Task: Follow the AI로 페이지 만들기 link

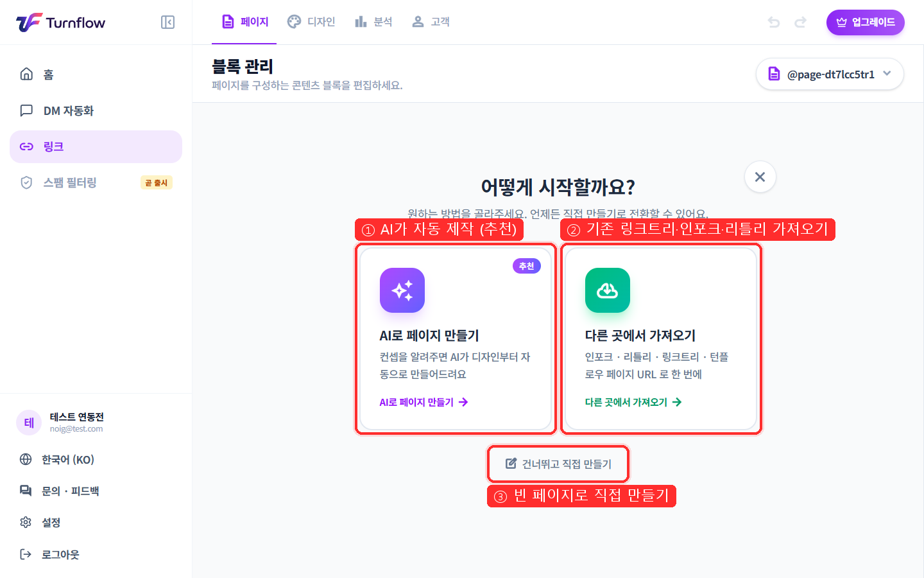Action: click(424, 402)
